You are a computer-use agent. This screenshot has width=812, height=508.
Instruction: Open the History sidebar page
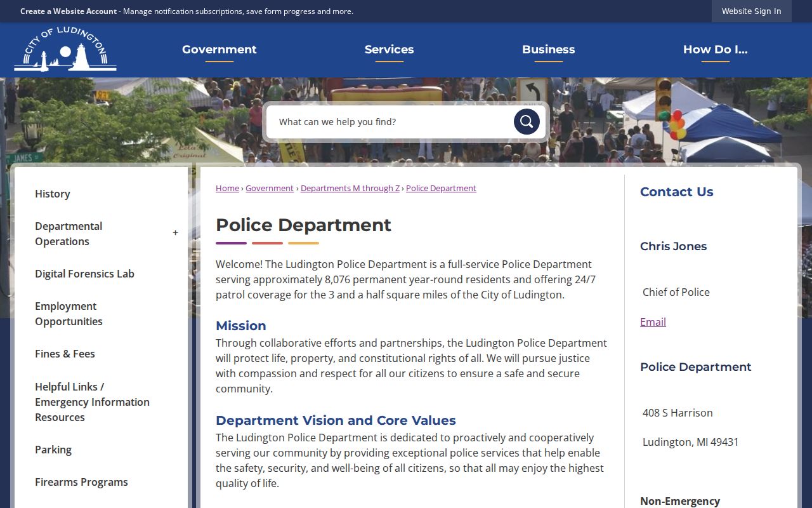[x=53, y=194]
